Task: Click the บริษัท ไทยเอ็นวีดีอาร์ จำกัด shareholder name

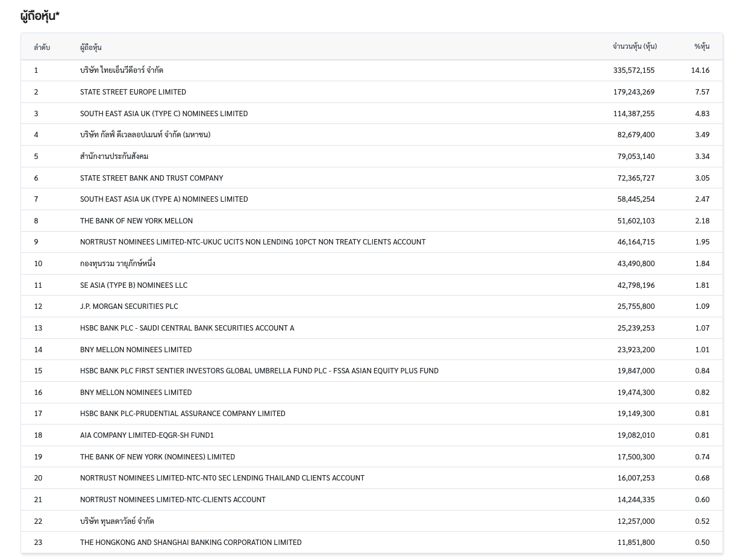Action: 121,70
